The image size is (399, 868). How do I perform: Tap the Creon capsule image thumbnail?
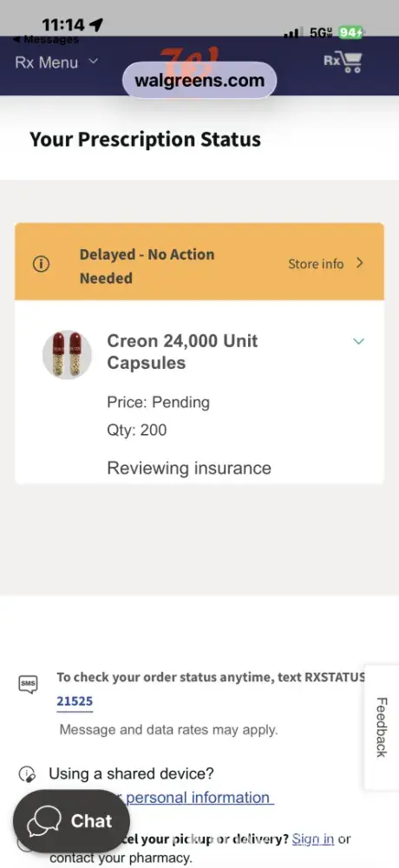click(67, 354)
